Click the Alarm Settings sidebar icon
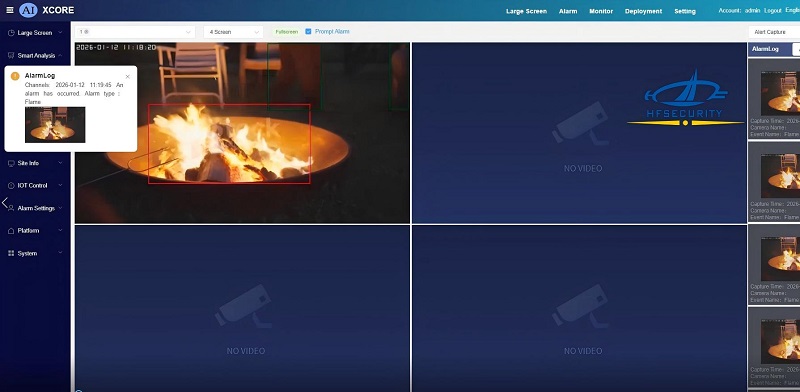The height and width of the screenshot is (392, 800). 11,208
